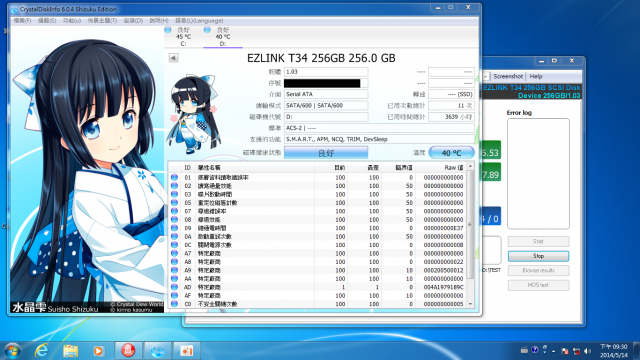Open Help in the benchmark window
The height and width of the screenshot is (360, 640).
pos(536,76)
